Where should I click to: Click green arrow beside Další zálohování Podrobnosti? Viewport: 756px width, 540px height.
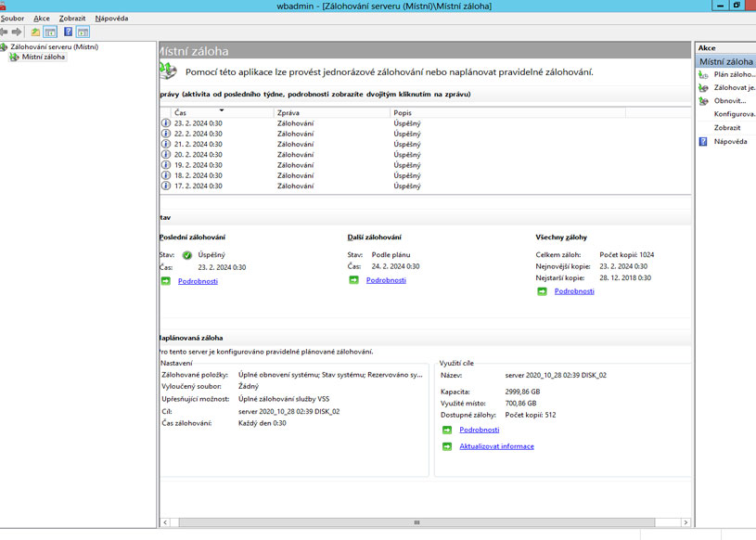(x=354, y=280)
